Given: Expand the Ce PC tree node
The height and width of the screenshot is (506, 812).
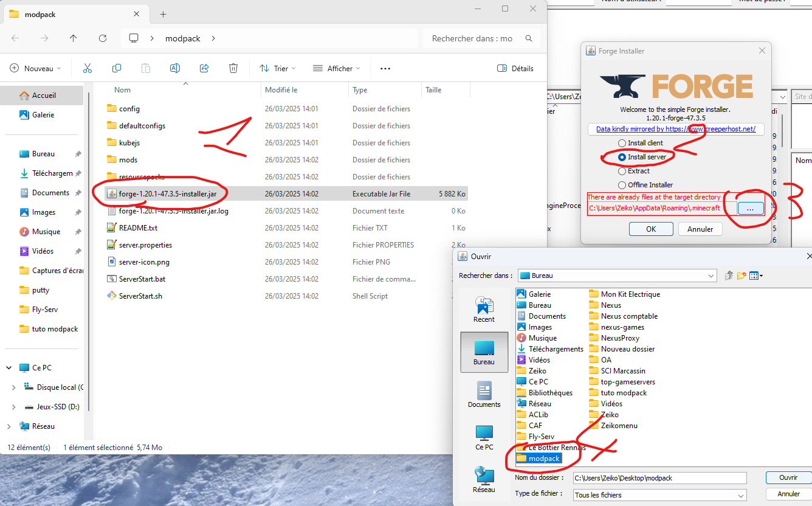Looking at the screenshot, I should pyautogui.click(x=9, y=368).
